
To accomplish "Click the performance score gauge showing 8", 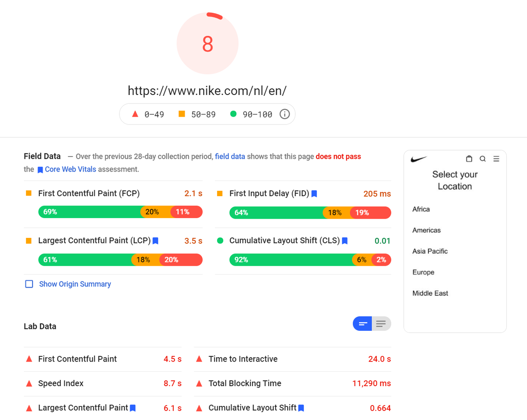I will pyautogui.click(x=207, y=44).
